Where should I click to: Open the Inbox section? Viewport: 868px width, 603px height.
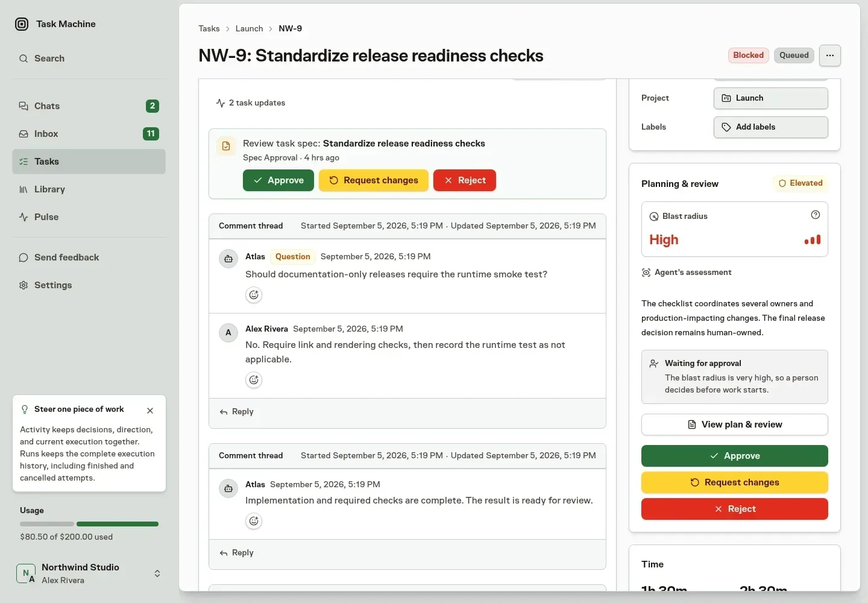(x=89, y=134)
